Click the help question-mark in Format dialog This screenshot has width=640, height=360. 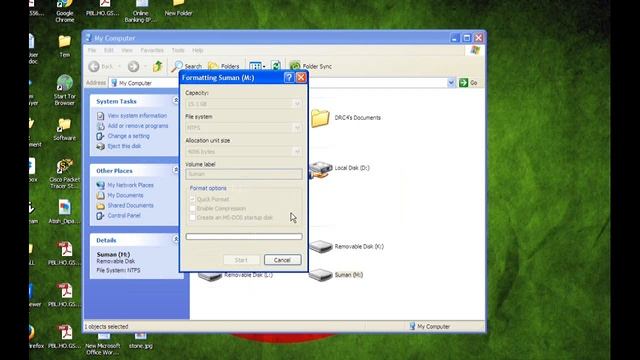[289, 78]
